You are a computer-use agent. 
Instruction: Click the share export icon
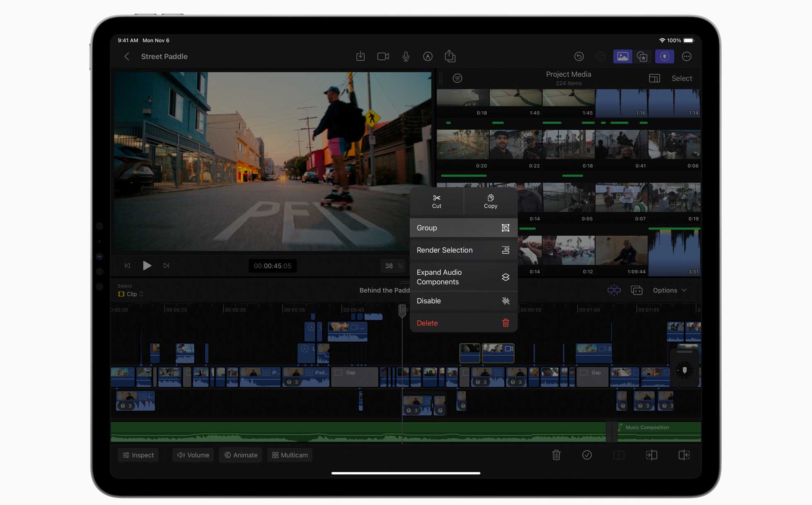click(450, 56)
